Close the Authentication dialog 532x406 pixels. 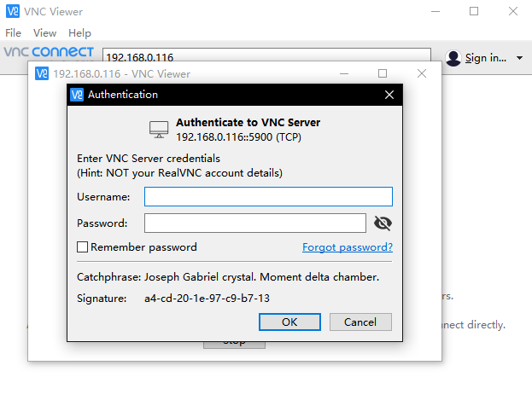[389, 95]
